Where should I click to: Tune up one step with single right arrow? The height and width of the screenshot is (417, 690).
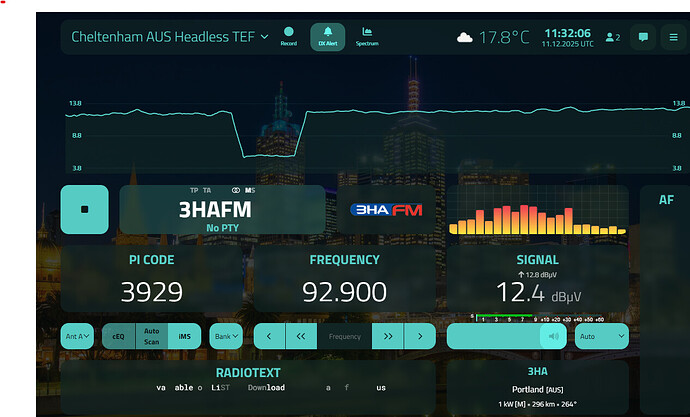point(420,337)
